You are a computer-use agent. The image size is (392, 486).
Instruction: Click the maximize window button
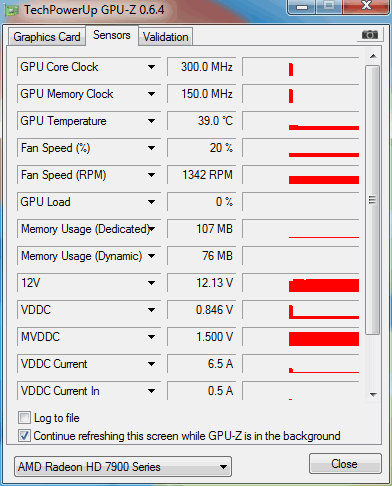pos(329,6)
